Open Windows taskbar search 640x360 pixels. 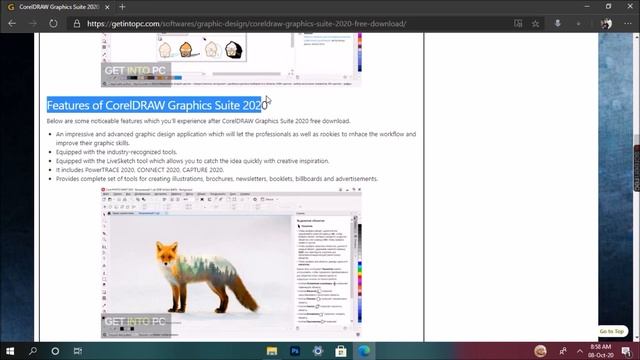coord(33,351)
